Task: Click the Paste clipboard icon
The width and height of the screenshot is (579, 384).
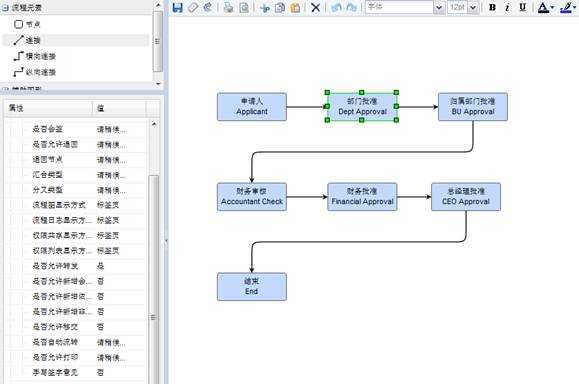Action: tap(295, 7)
